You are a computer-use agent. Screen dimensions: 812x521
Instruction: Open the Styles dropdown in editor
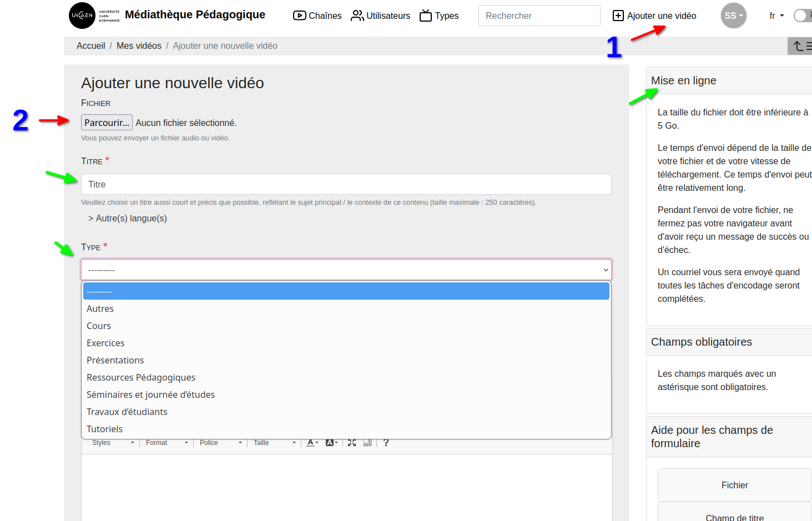[x=113, y=443]
